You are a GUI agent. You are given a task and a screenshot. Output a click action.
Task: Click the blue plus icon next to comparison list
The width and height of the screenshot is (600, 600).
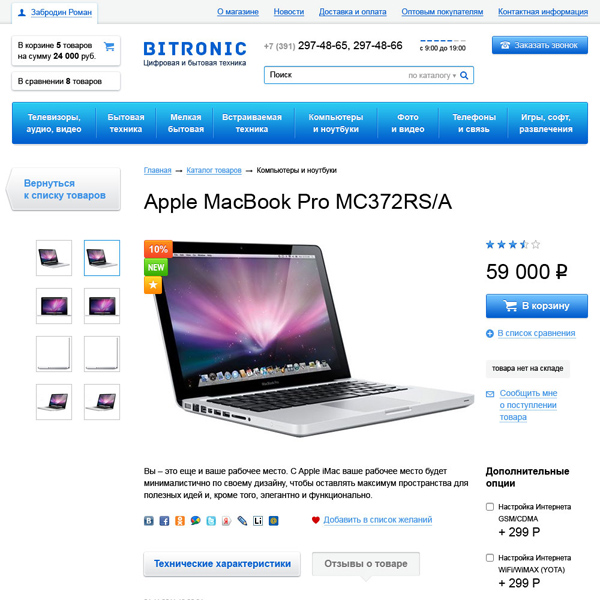(490, 334)
